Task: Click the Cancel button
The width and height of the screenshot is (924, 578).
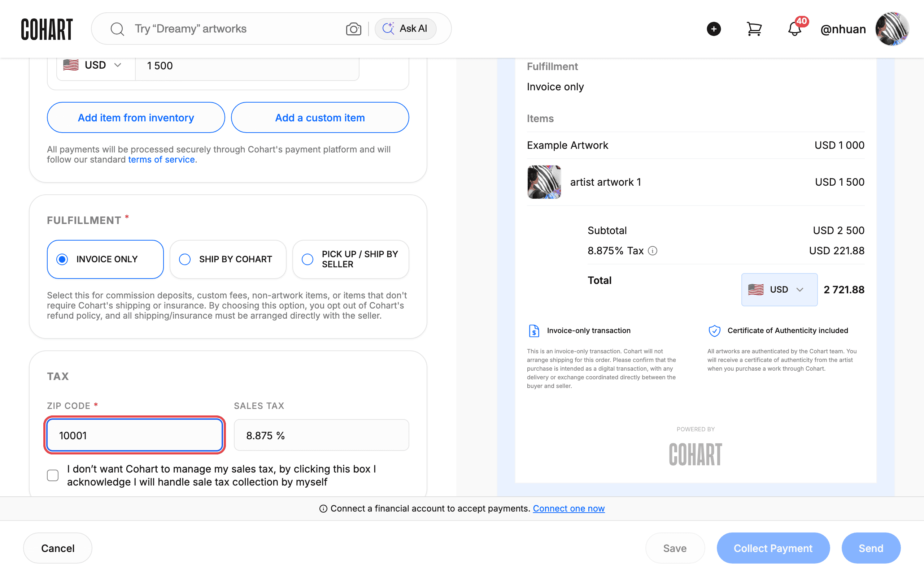Action: (x=58, y=548)
